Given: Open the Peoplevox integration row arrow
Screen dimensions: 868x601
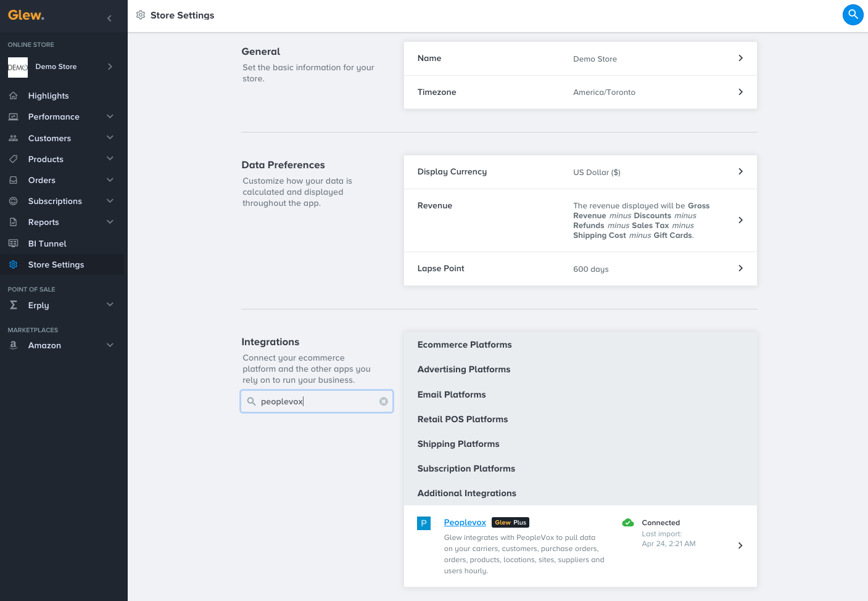Looking at the screenshot, I should click(x=740, y=546).
